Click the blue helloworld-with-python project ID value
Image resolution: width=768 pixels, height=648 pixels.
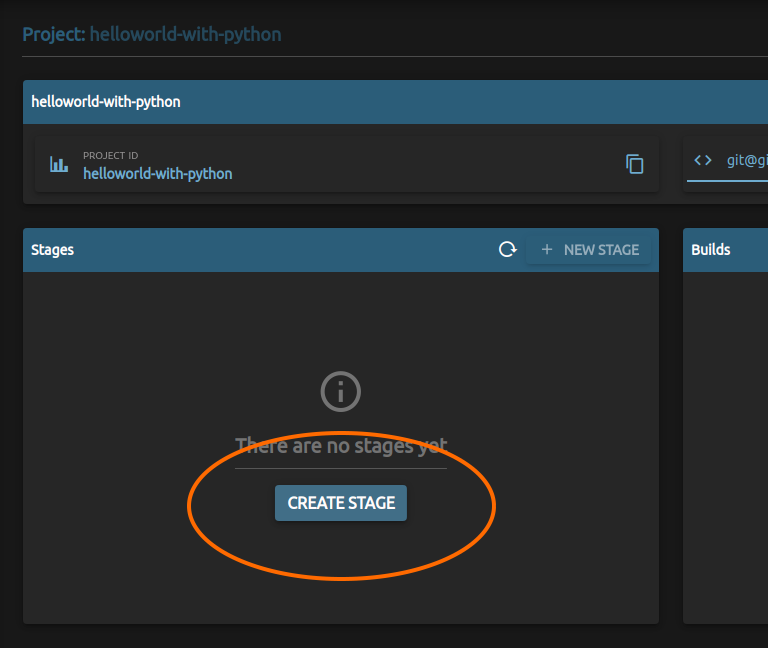coord(157,174)
